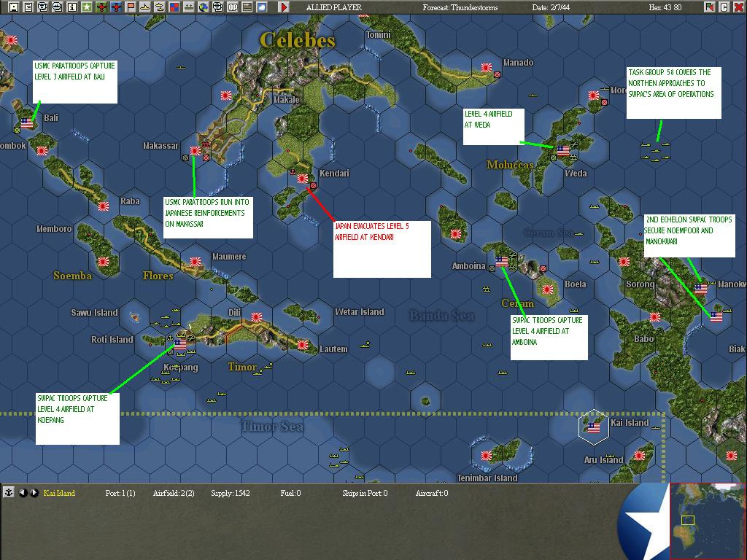Select the Japanese flag at Lautem
The image size is (747, 560).
[303, 344]
